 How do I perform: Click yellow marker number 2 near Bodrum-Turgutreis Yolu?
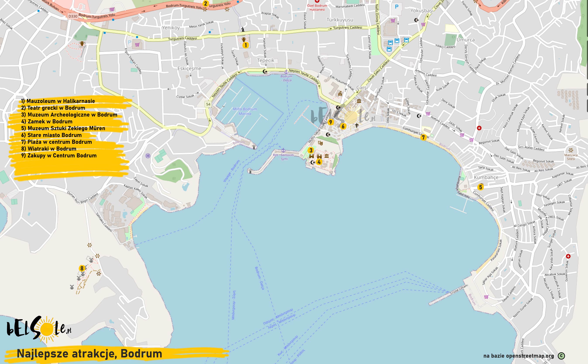(x=205, y=4)
